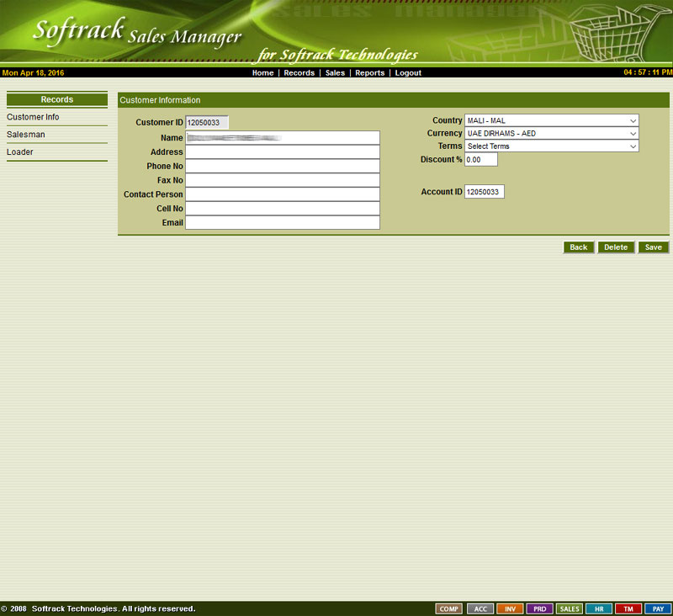The image size is (673, 616).
Task: Click the Delete button
Action: point(616,247)
